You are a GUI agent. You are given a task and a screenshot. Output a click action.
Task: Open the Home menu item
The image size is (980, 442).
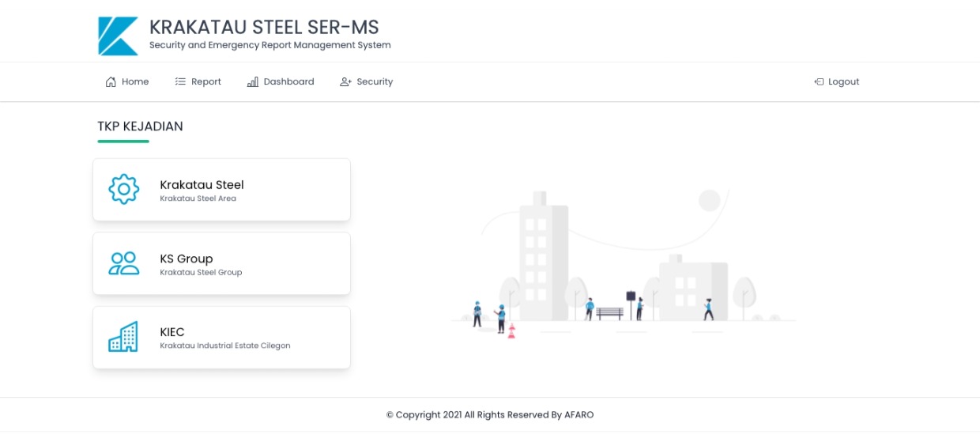(127, 81)
